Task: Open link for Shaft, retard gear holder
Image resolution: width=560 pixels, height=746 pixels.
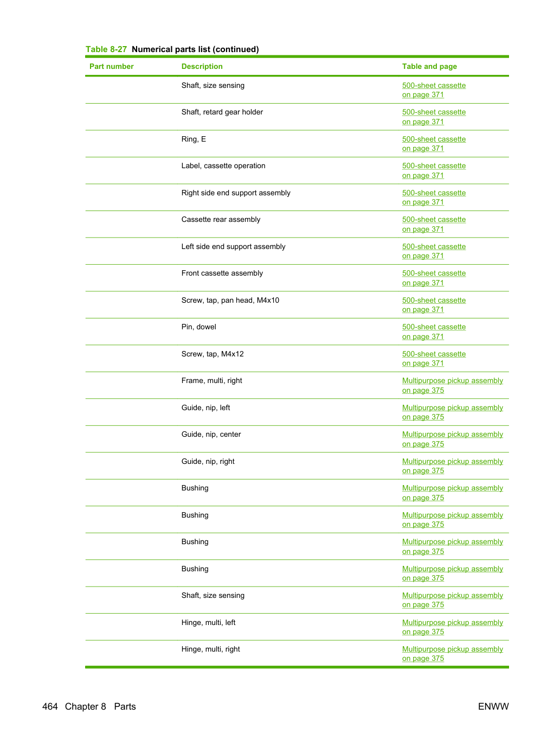Action: tap(434, 117)
